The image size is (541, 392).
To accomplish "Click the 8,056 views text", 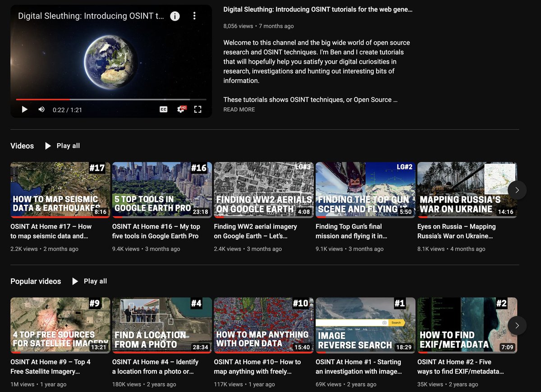I will click(238, 26).
